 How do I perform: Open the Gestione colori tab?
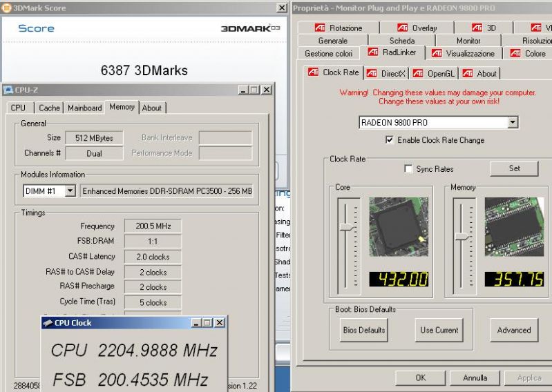[x=328, y=53]
